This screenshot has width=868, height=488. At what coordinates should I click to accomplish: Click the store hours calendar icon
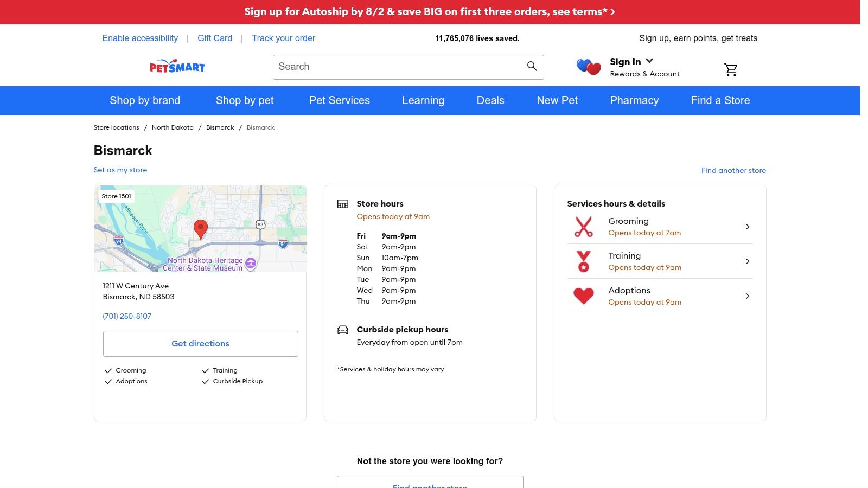point(343,204)
